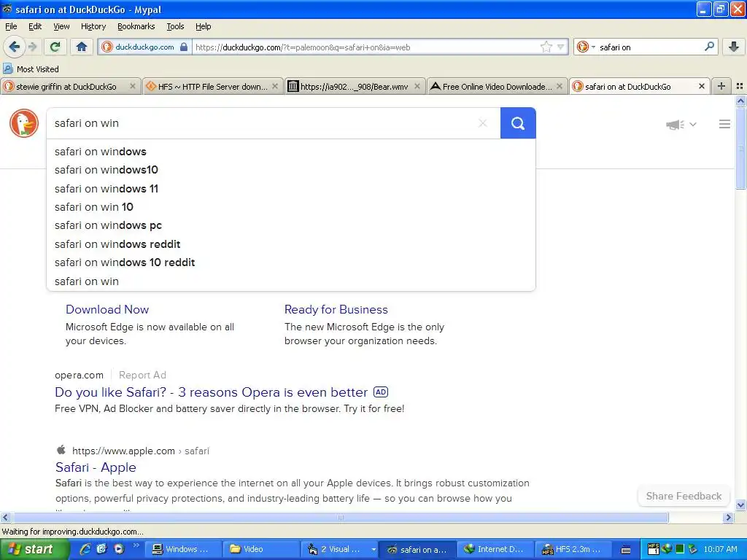Open the Help menu

203,26
